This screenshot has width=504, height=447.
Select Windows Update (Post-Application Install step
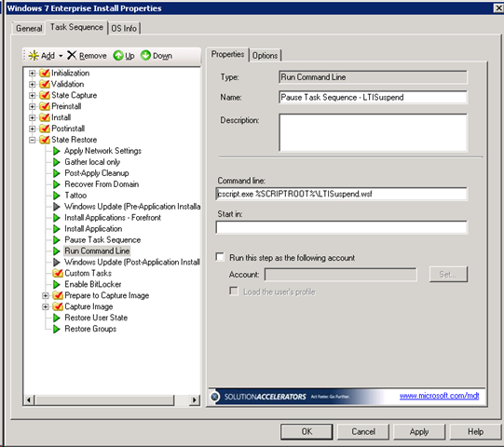click(x=132, y=263)
